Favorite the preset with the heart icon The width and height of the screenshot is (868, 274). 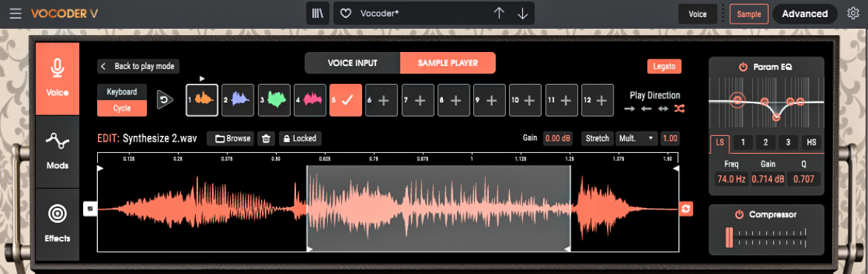346,13
